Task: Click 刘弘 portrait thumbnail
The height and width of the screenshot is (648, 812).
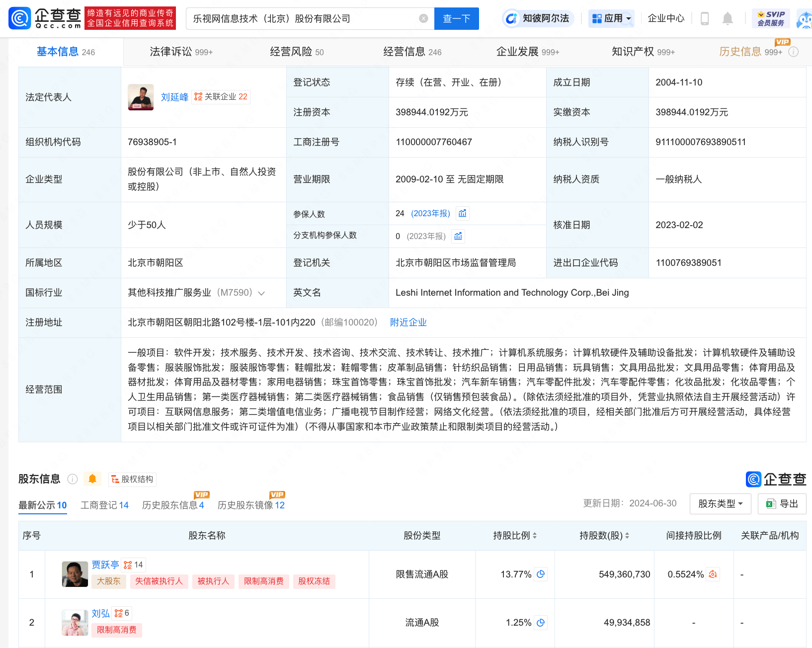Action: (75, 622)
